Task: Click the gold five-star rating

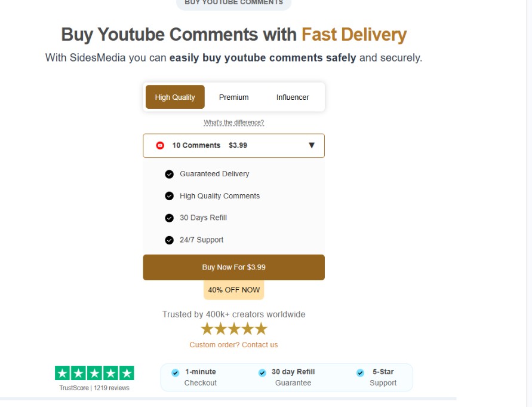Action: click(x=233, y=329)
